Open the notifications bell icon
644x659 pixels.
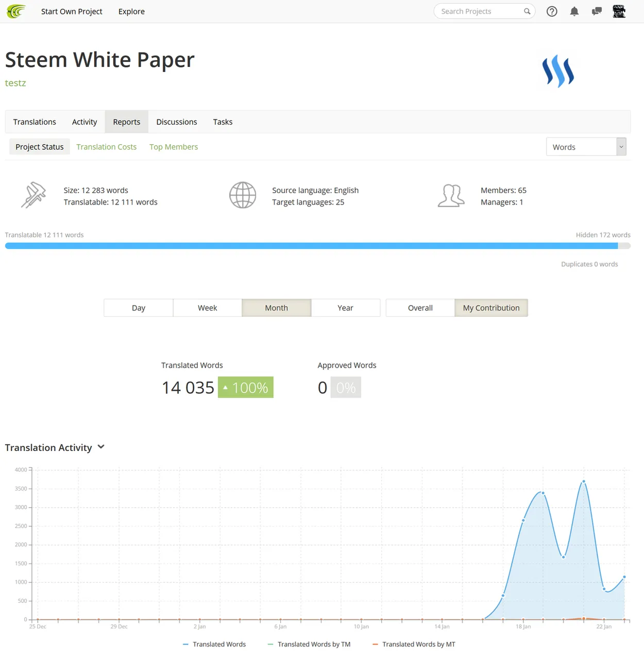point(574,11)
